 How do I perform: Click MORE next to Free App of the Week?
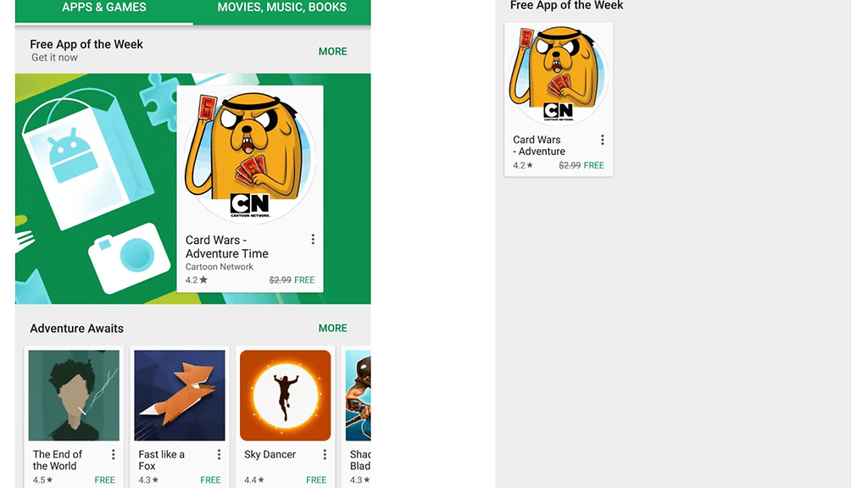click(332, 52)
